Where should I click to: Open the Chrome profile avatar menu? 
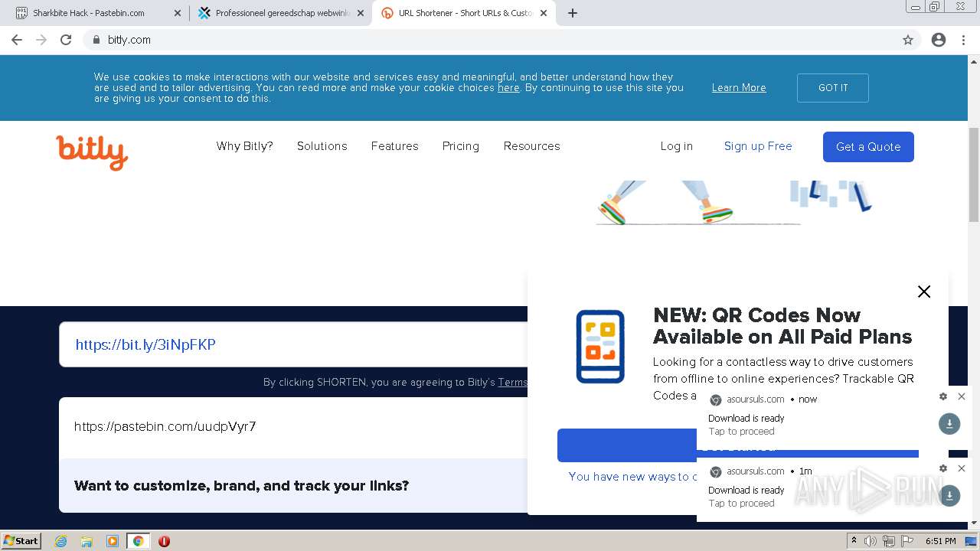point(939,40)
